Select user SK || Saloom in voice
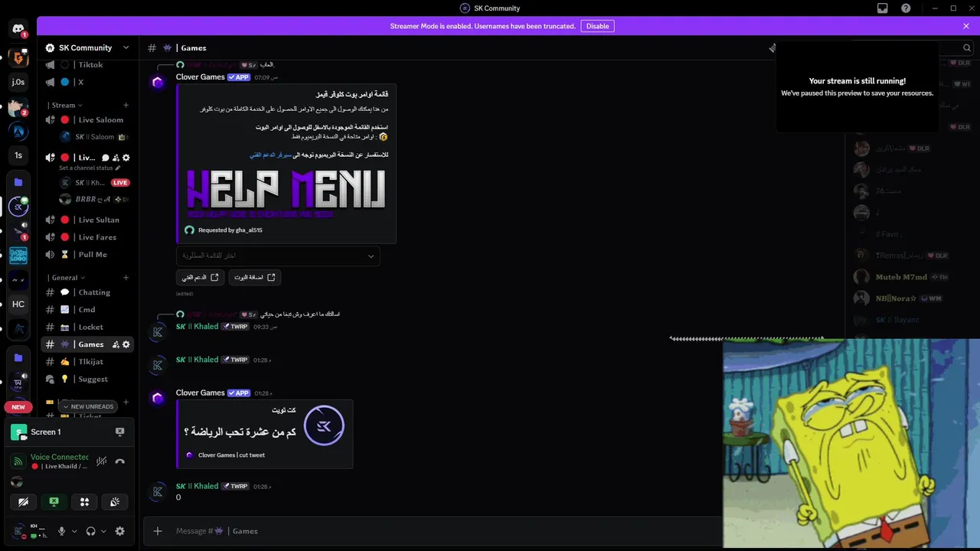The width and height of the screenshot is (980, 551). 96,137
